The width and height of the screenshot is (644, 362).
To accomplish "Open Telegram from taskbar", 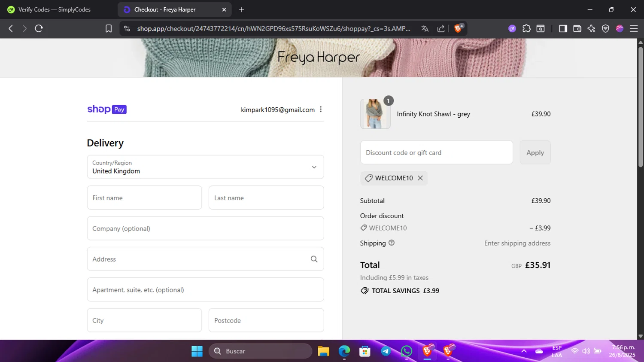I will 386,351.
